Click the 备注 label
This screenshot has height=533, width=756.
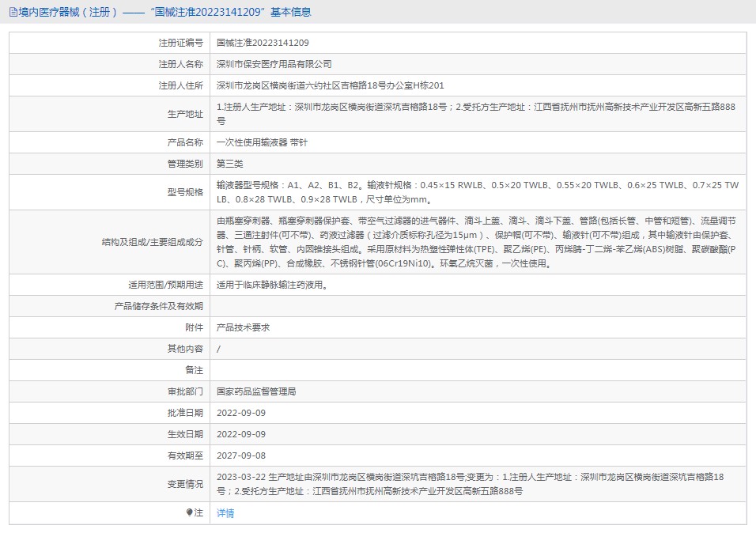195,370
